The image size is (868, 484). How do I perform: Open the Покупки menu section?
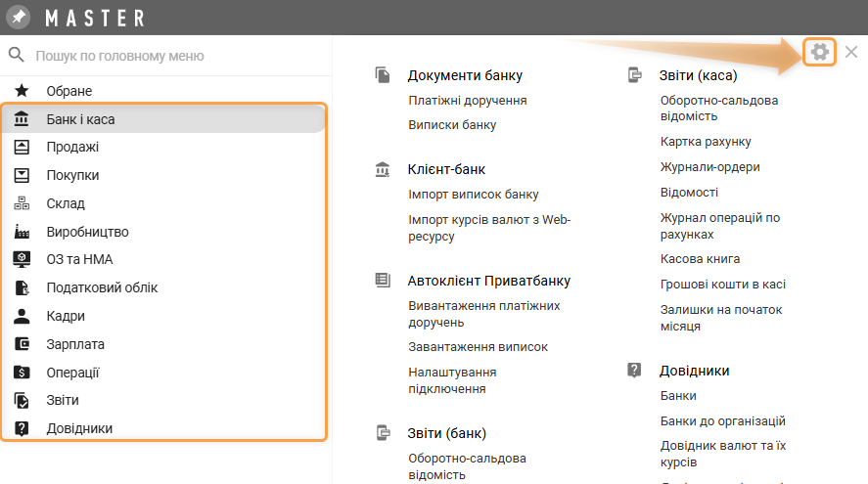coord(72,175)
